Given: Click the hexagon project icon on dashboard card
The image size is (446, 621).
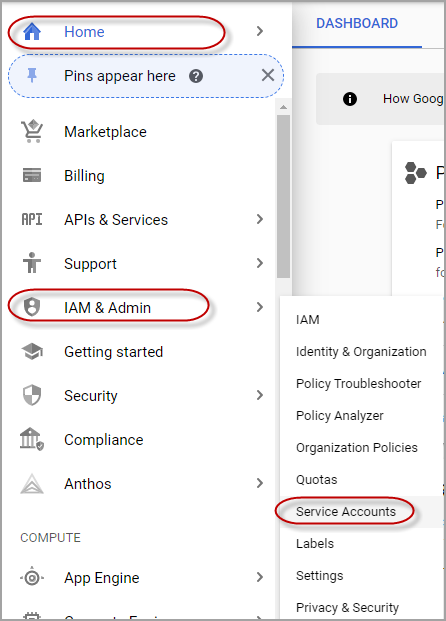Looking at the screenshot, I should 415,173.
